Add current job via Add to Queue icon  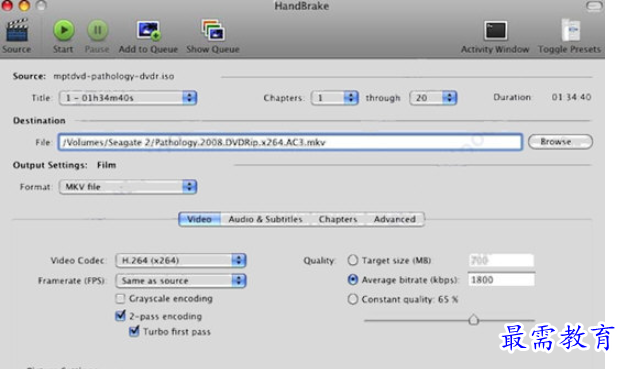coord(148,30)
